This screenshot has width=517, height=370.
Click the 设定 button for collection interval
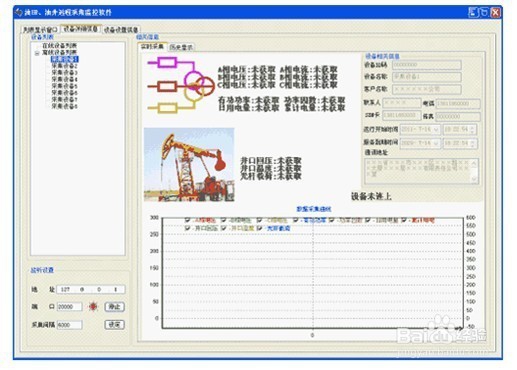coord(115,324)
